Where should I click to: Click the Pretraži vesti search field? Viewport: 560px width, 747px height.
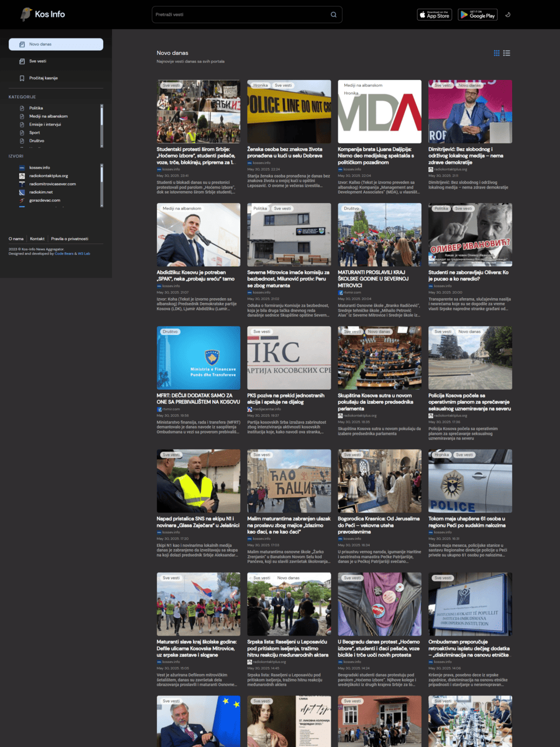(x=247, y=15)
